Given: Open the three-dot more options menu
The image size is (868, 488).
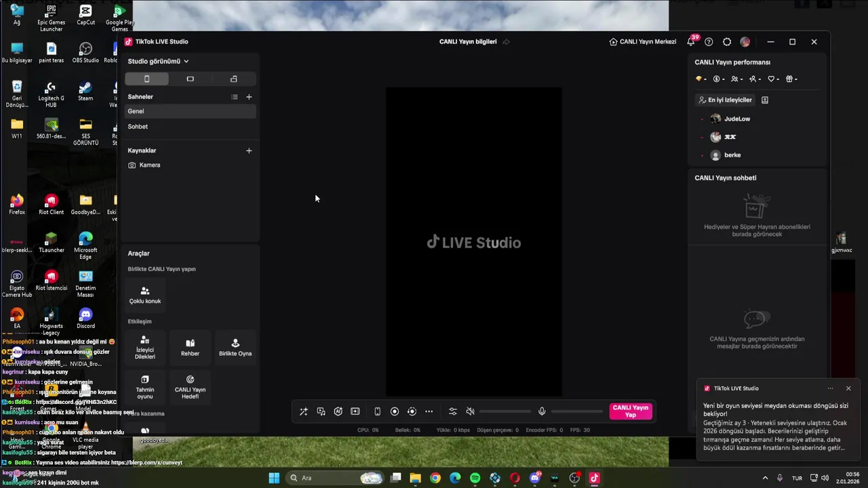Looking at the screenshot, I should pos(429,411).
